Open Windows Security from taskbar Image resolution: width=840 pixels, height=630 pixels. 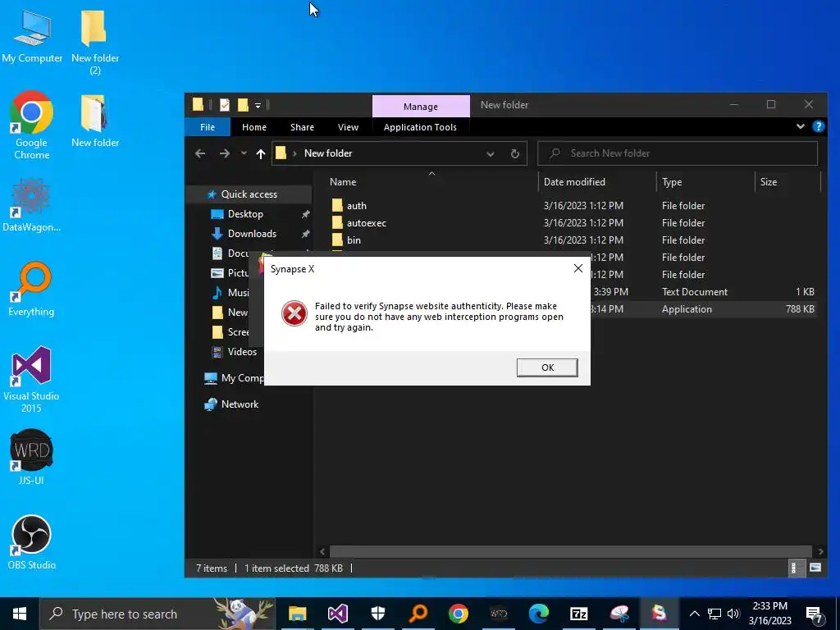[x=377, y=614]
